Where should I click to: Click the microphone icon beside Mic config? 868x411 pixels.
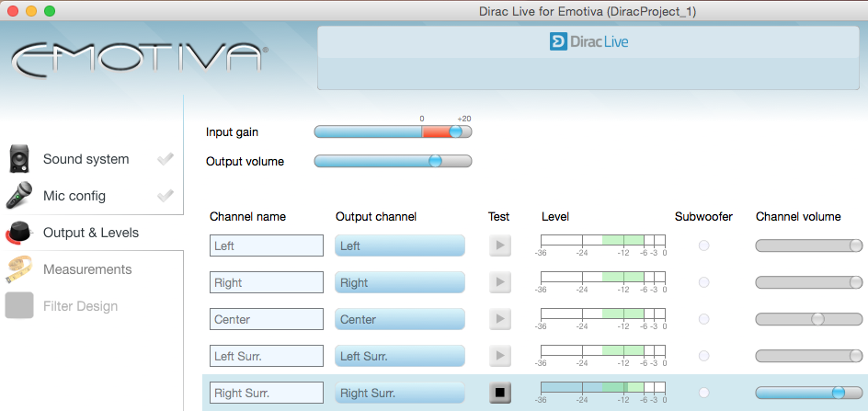[x=20, y=196]
